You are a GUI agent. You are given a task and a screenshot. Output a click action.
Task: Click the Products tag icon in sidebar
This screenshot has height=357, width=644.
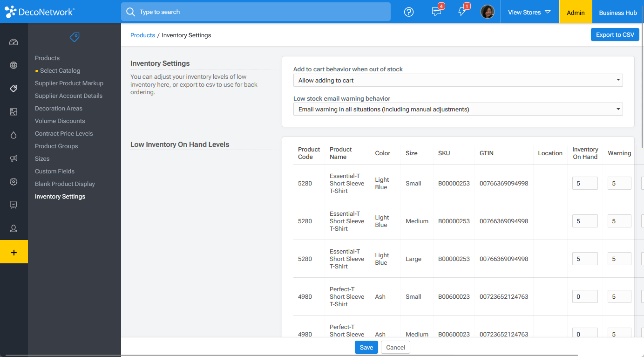14,88
